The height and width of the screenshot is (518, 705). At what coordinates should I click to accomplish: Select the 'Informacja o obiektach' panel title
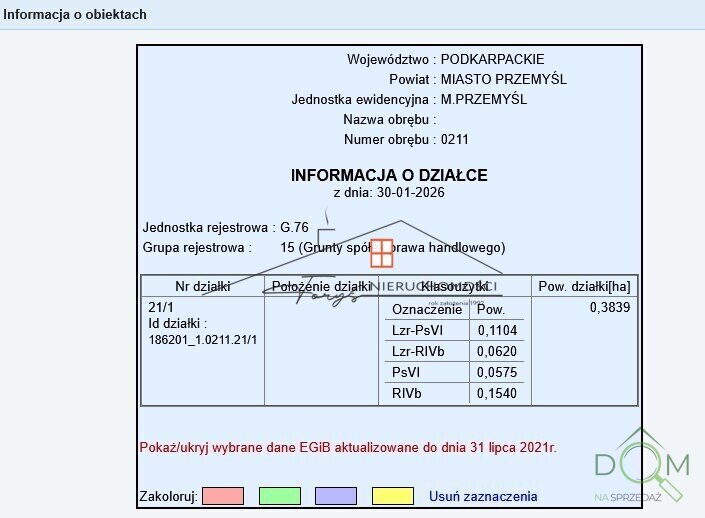click(x=75, y=14)
